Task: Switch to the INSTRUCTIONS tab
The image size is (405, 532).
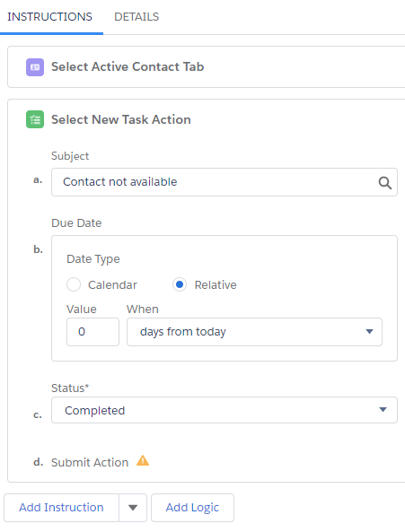Action: (x=50, y=17)
